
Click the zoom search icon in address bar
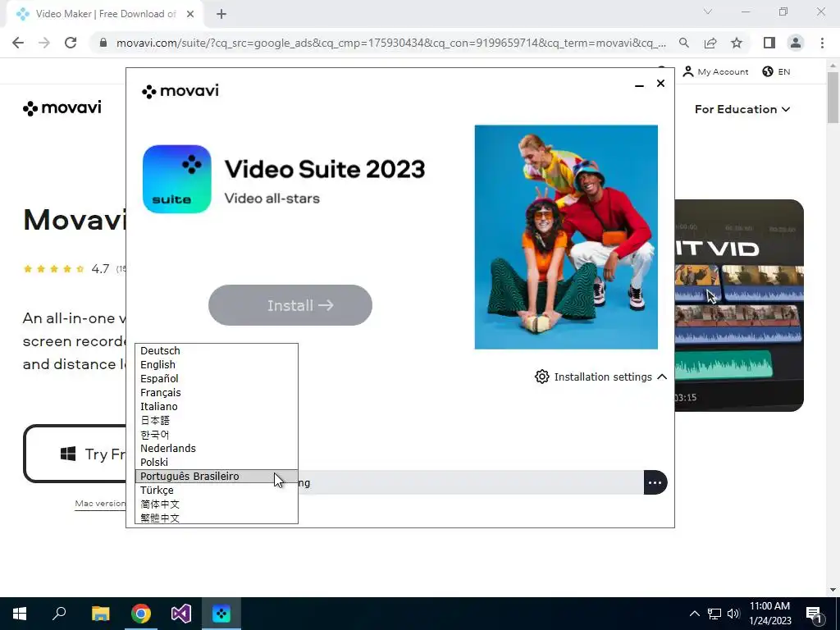coord(684,43)
